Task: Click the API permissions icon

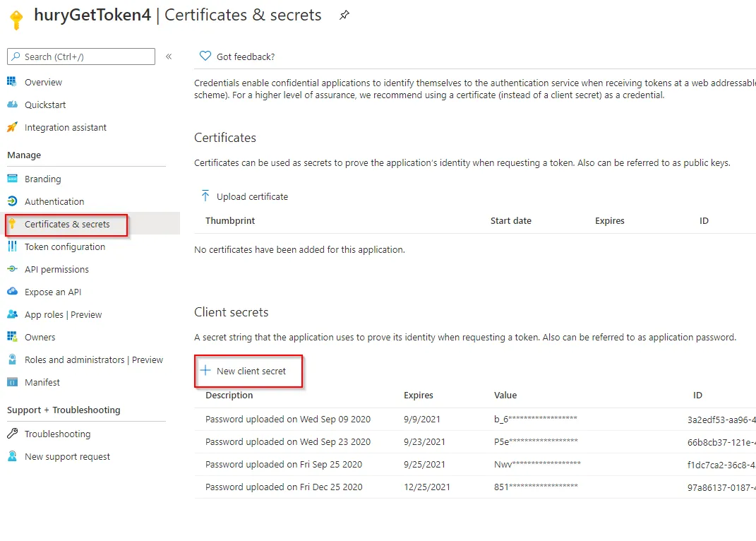Action: 12,269
